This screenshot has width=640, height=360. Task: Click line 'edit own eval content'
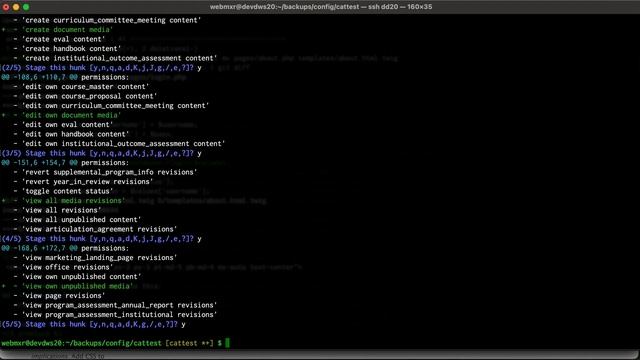pos(63,125)
